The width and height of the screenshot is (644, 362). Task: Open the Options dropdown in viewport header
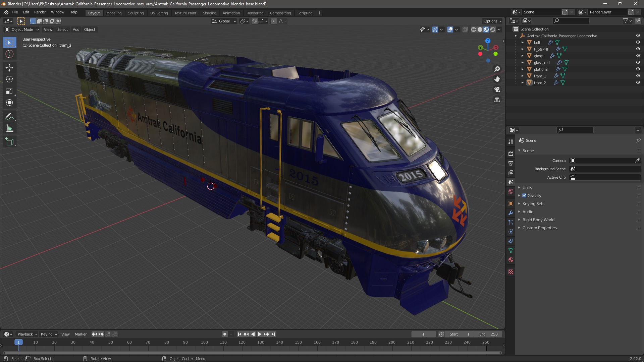493,21
